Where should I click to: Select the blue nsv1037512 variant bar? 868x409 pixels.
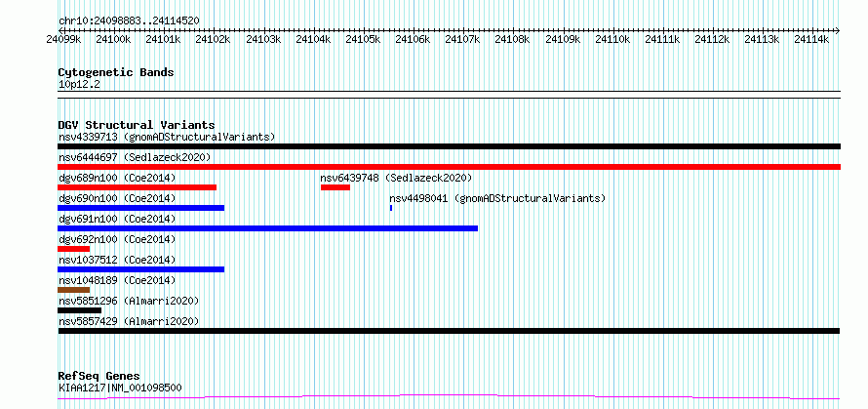coord(141,269)
